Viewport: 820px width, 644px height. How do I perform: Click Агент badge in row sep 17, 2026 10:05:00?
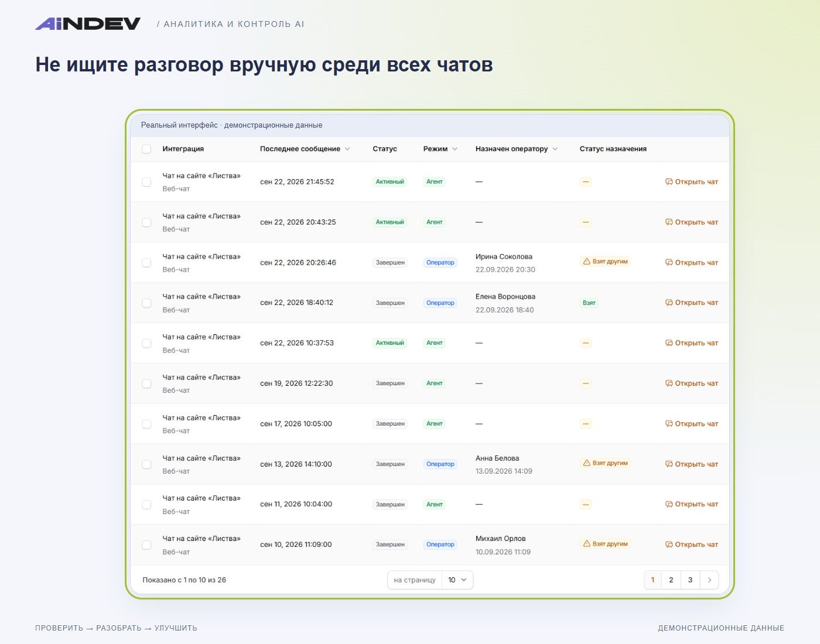tap(435, 424)
